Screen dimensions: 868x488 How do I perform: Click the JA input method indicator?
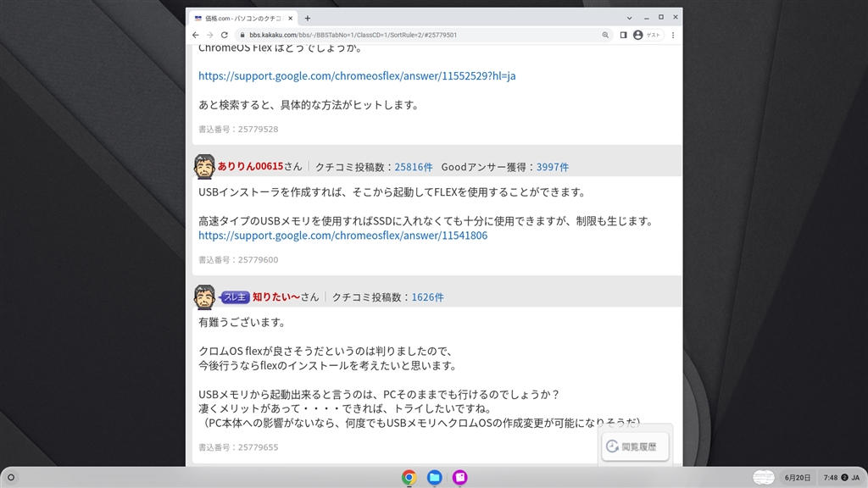pos(856,478)
